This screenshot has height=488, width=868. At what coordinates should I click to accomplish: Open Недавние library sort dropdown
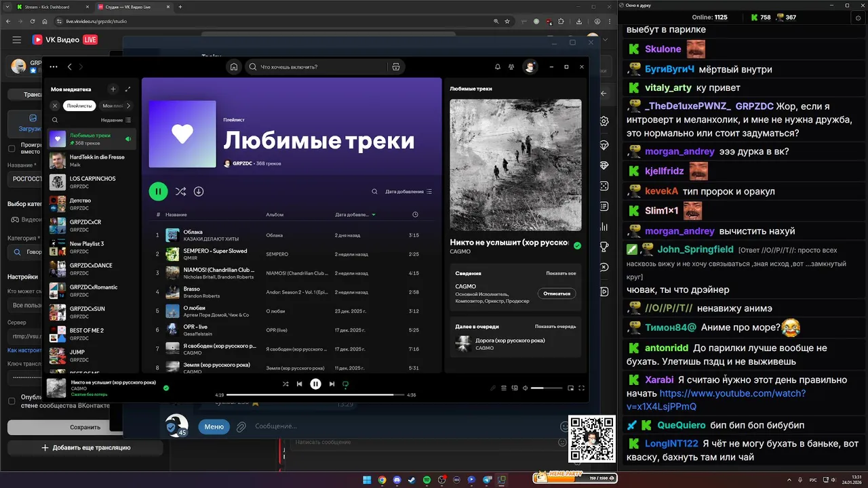[116, 120]
